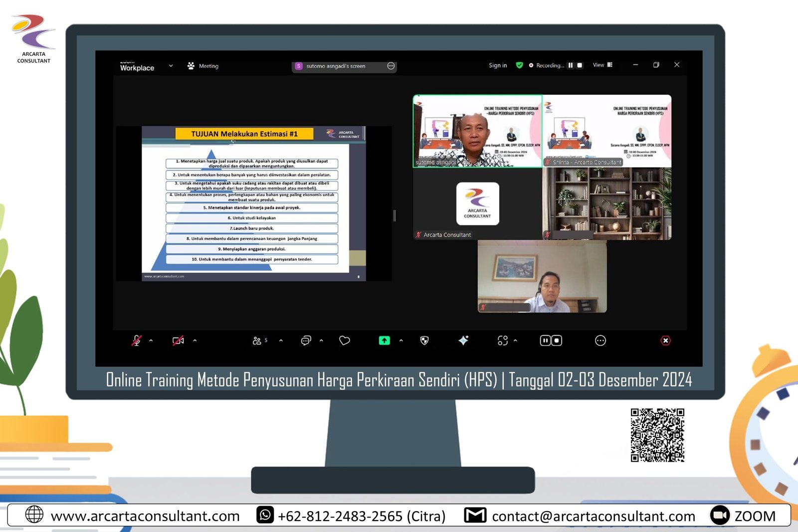Open the AI Companion sparkle icon
The image size is (798, 532).
[x=463, y=341]
